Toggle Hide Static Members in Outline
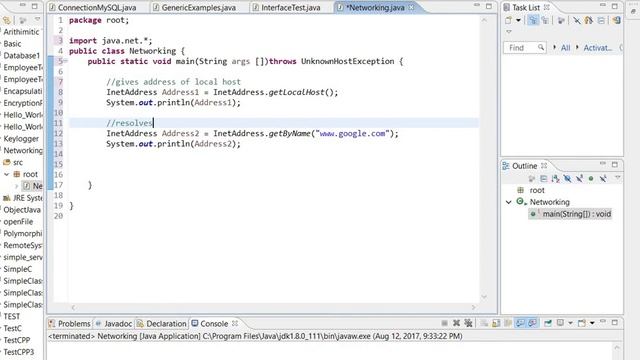Viewport: 640px width, 360px height. point(579,178)
